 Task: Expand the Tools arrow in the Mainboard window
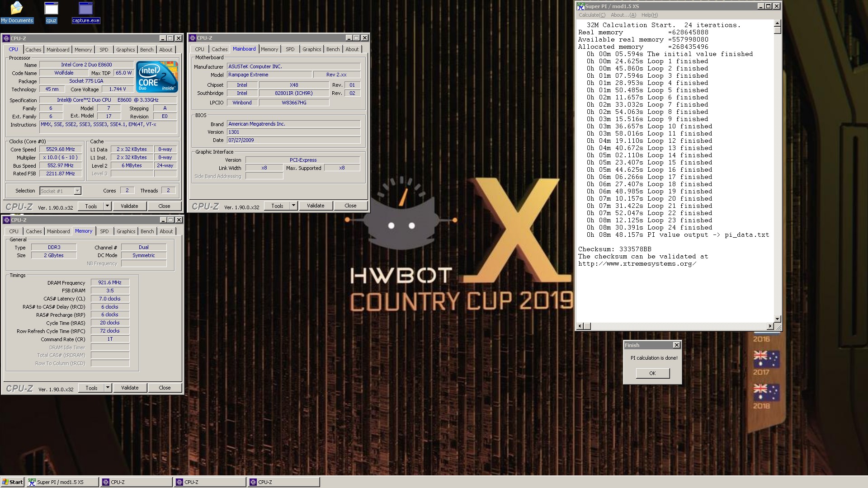point(293,206)
